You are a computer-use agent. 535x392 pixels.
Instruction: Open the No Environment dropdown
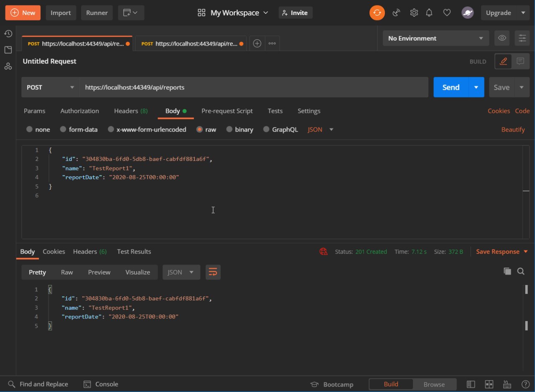tap(436, 38)
